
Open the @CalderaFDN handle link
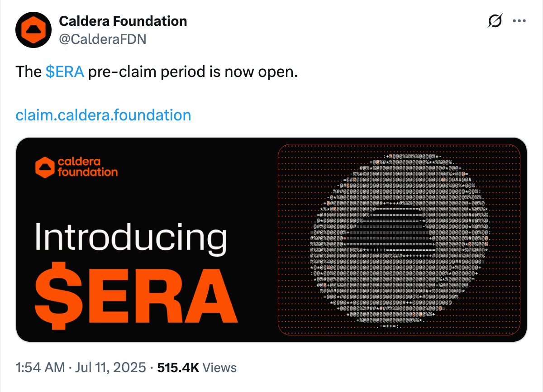[x=103, y=39]
